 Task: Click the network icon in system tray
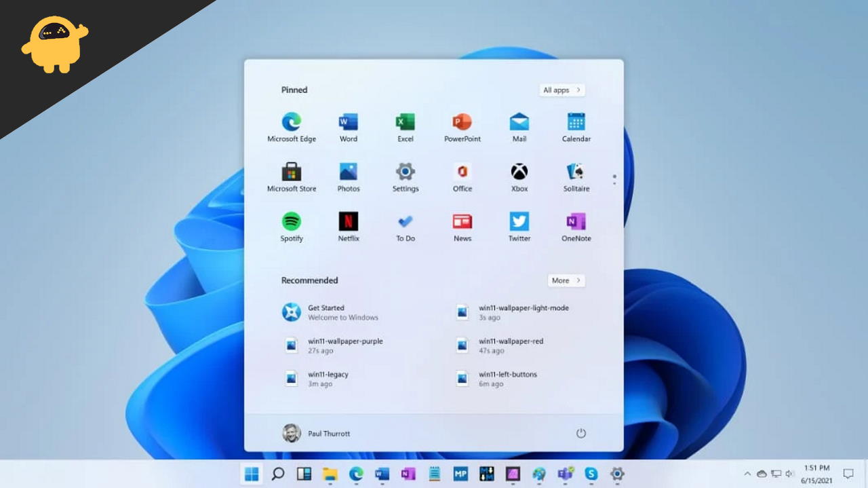click(776, 474)
